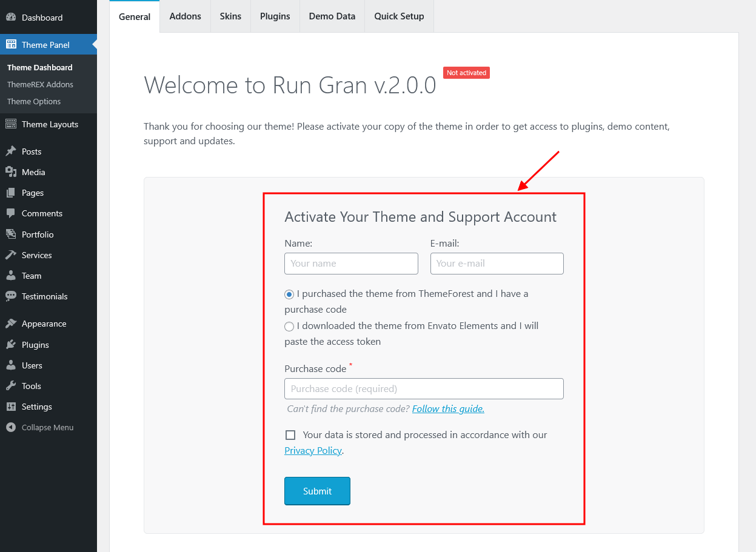Image resolution: width=756 pixels, height=552 pixels.
Task: Switch to the General tab
Action: pyautogui.click(x=135, y=16)
